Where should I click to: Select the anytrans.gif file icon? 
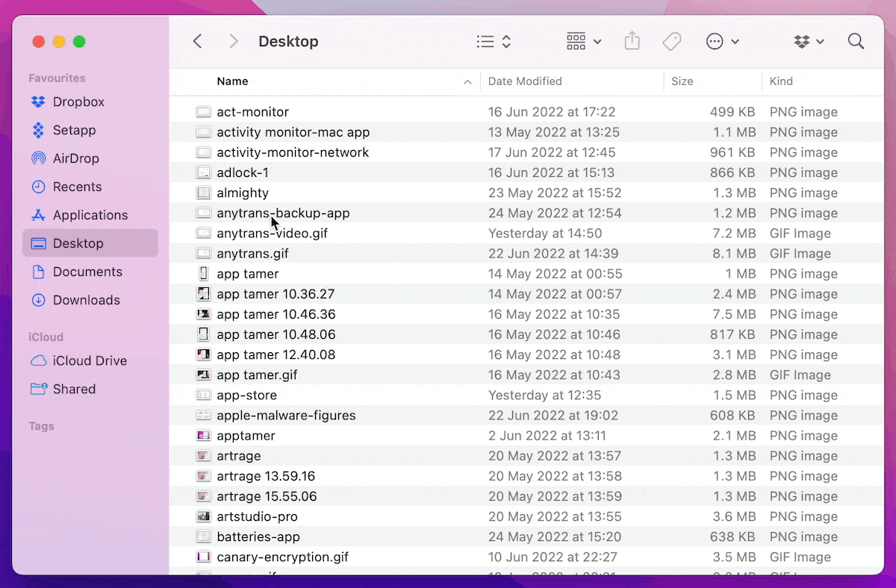[204, 253]
